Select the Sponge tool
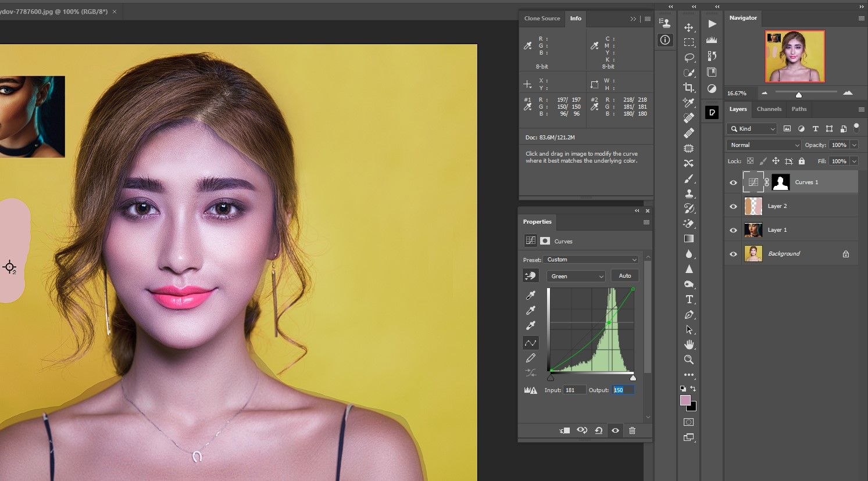868x481 pixels. click(689, 284)
